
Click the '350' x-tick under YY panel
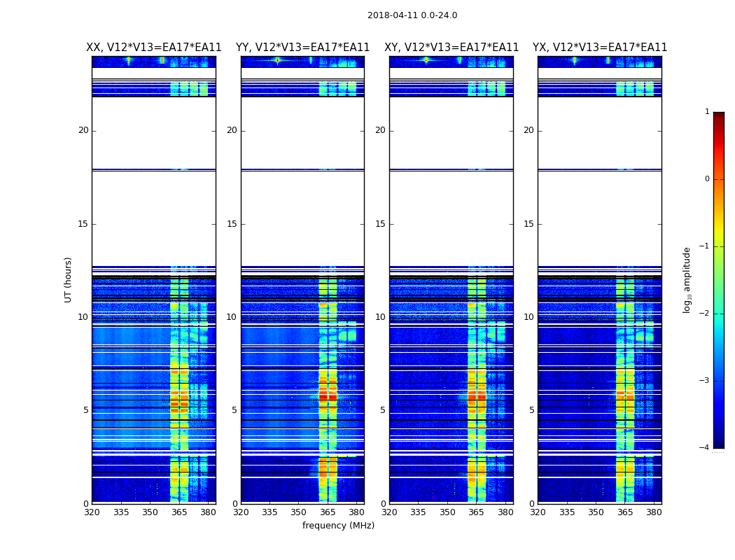299,513
